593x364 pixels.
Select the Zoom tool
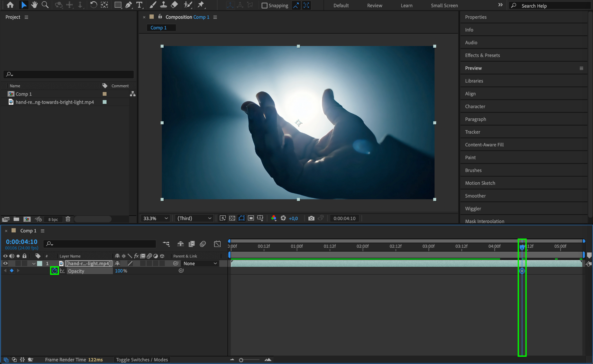coord(45,5)
